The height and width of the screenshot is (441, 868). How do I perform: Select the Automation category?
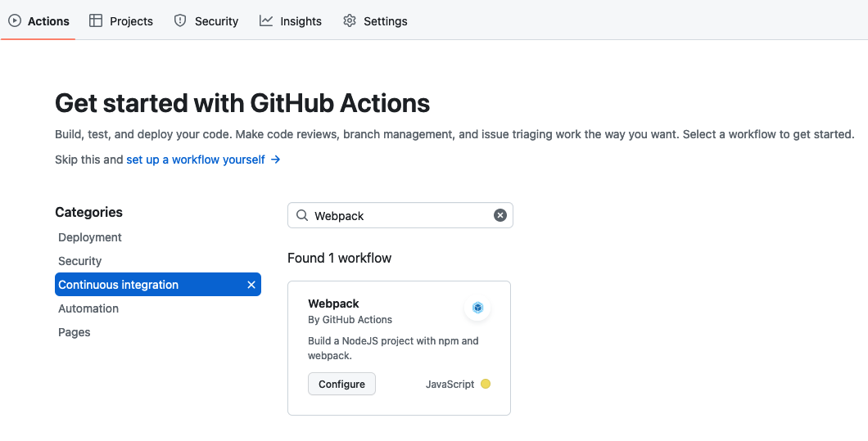pyautogui.click(x=88, y=308)
